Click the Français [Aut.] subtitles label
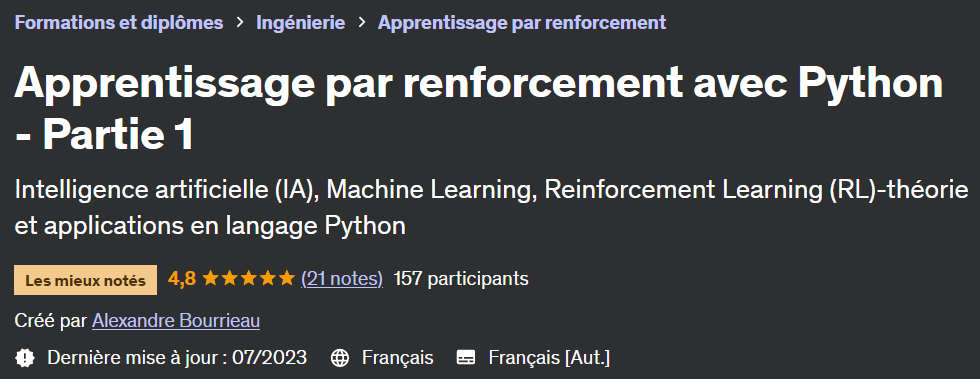 coord(549,358)
